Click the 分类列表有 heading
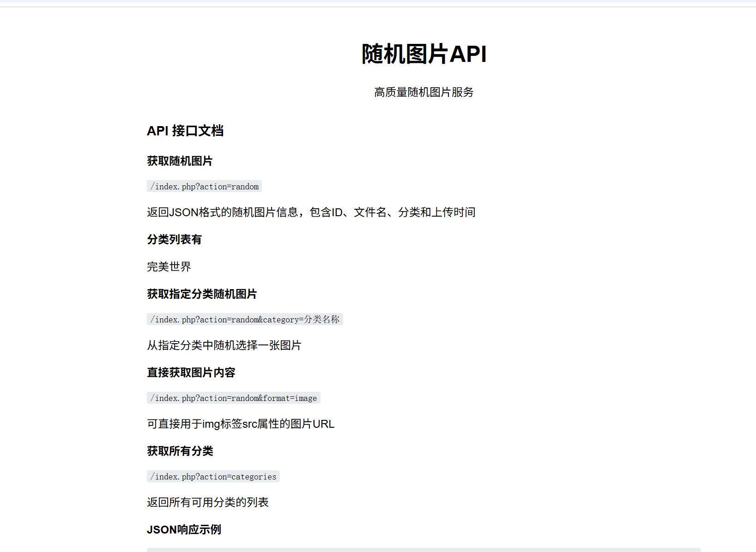 (174, 239)
